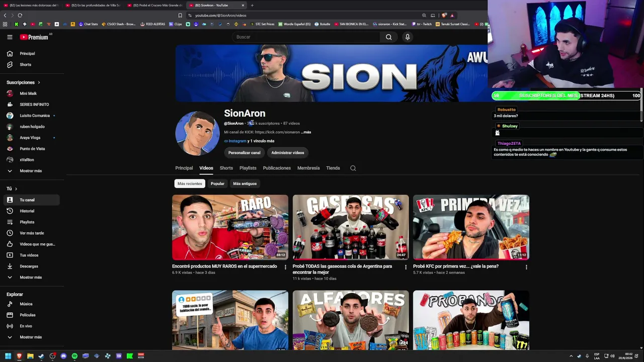The width and height of the screenshot is (644, 362).
Task: Open Kick app from the taskbar
Action: 130,356
